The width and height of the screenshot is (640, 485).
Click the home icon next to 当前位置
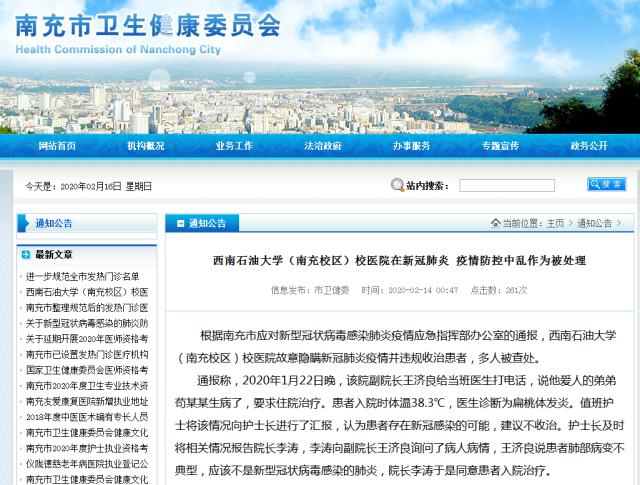[x=495, y=223]
